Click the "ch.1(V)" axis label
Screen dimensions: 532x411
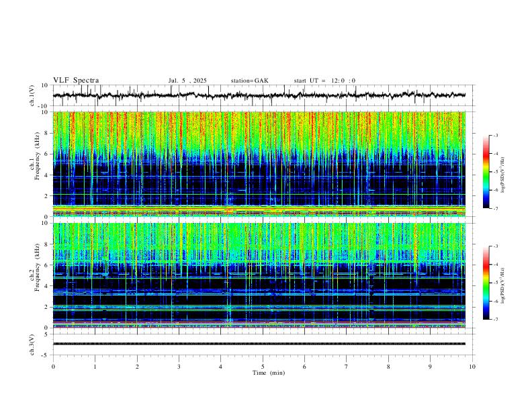[32, 95]
